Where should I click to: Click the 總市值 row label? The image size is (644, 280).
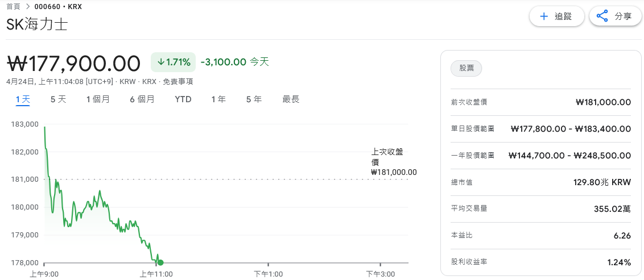click(x=461, y=182)
